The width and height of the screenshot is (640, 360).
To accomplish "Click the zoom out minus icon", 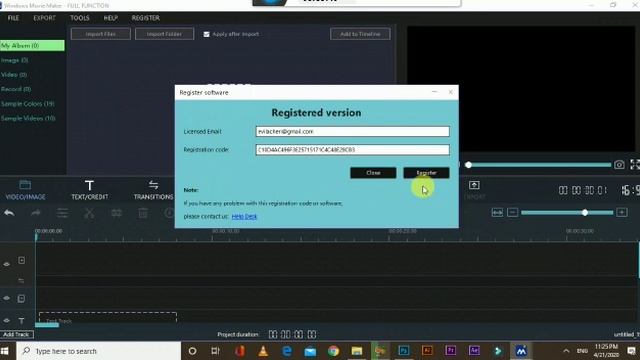I will 513,212.
